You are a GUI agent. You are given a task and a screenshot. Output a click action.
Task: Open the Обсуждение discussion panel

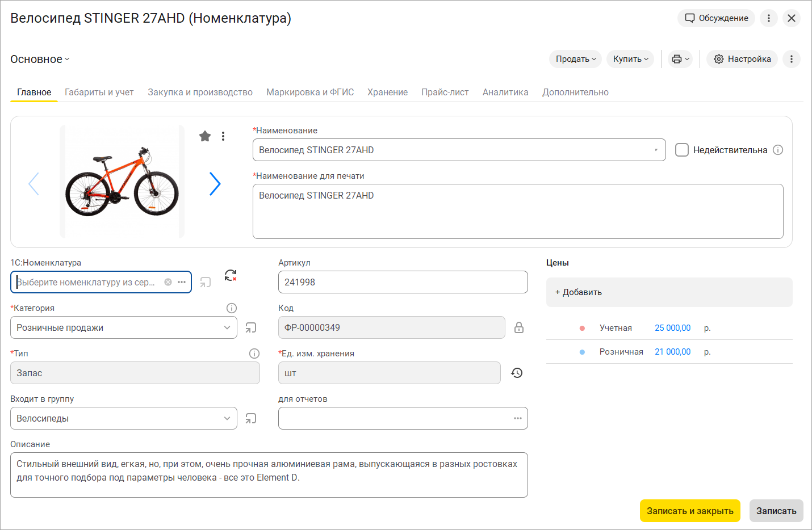pyautogui.click(x=716, y=18)
